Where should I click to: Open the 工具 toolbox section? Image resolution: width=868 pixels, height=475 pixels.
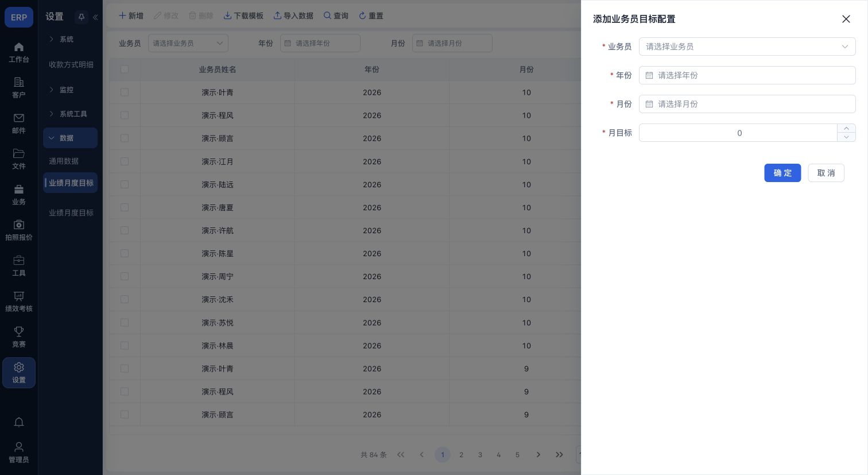click(19, 266)
